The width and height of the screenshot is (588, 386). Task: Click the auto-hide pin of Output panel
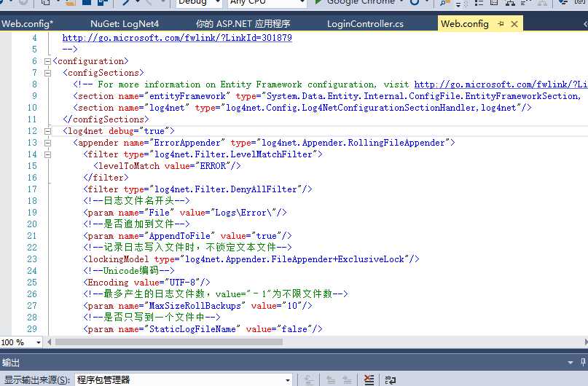[x=583, y=362]
